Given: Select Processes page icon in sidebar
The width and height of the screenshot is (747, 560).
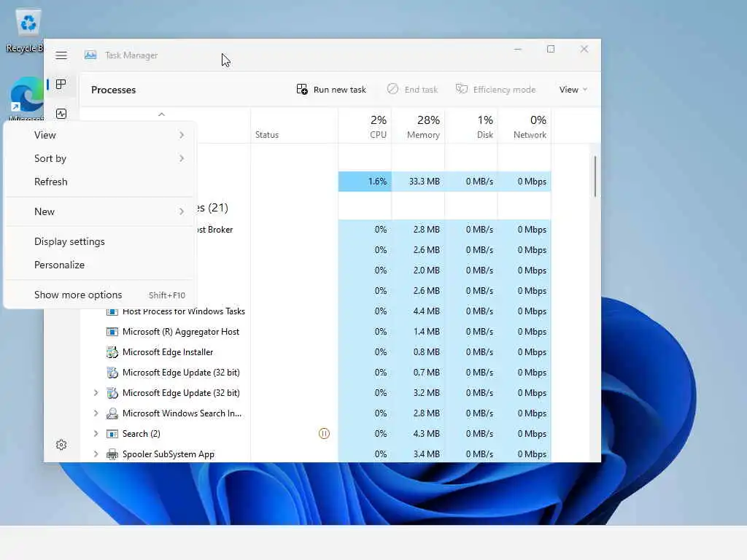Looking at the screenshot, I should pos(61,85).
